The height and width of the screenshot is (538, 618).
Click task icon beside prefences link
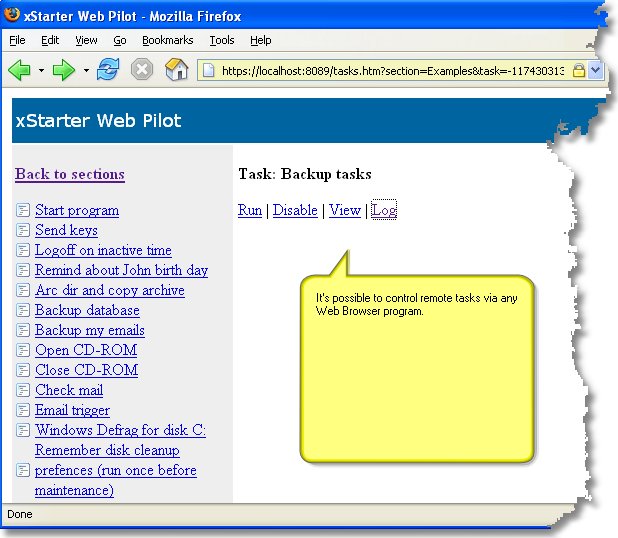pyautogui.click(x=23, y=470)
